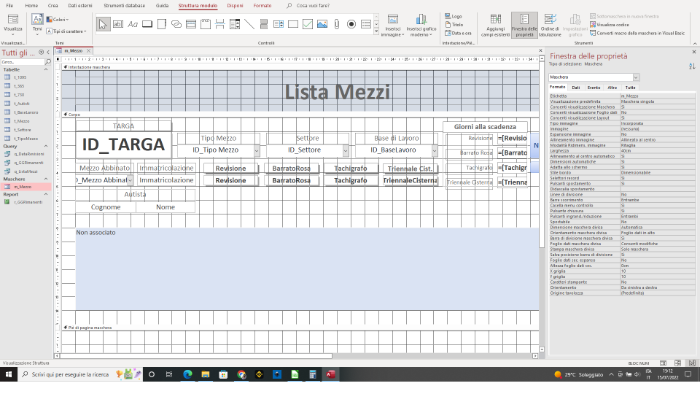Insert a Logo in form header
Screen dimensions: 700x394
coord(454,16)
